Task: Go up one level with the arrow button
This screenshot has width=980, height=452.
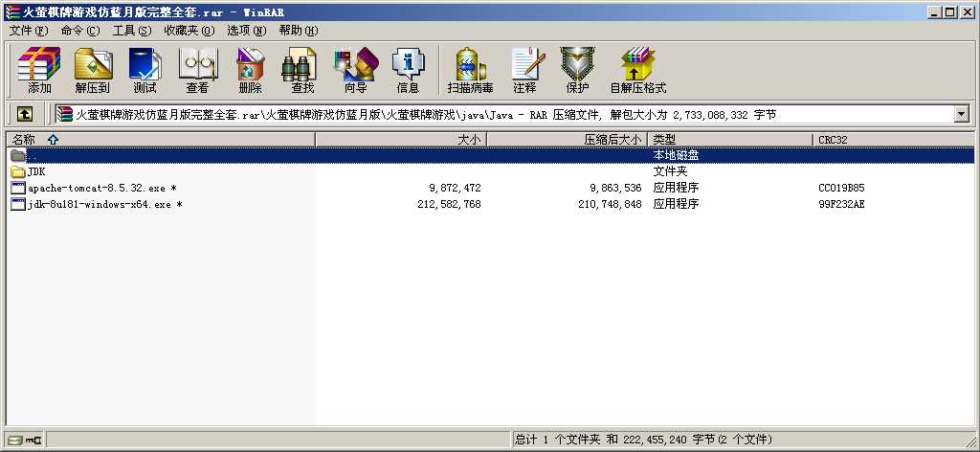Action: tap(24, 114)
